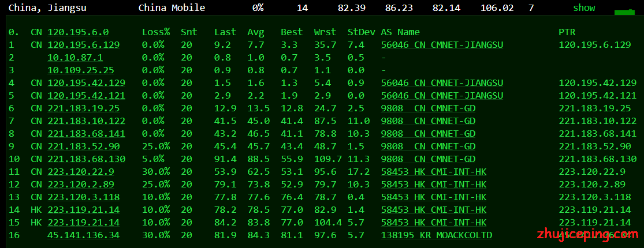Viewport: 644px width, 248px height.
Task: Open the 120.195.42.129 IP link in hop 4
Action: [x=86, y=83]
